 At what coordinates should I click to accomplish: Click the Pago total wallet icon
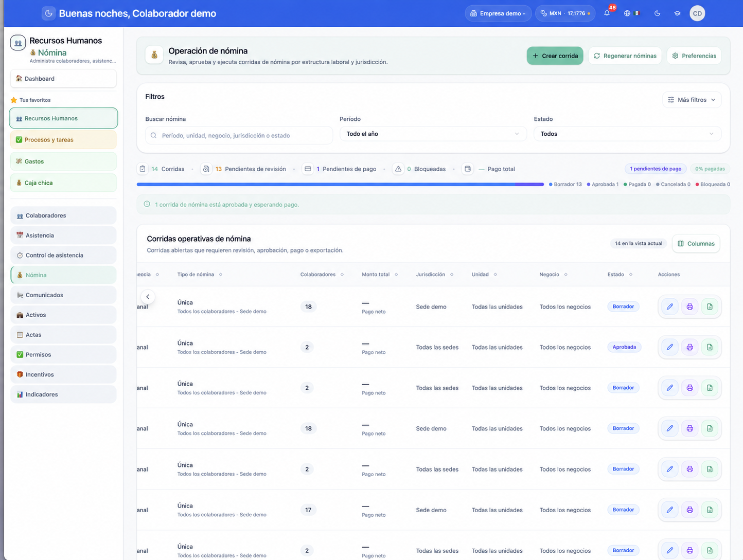tap(468, 169)
